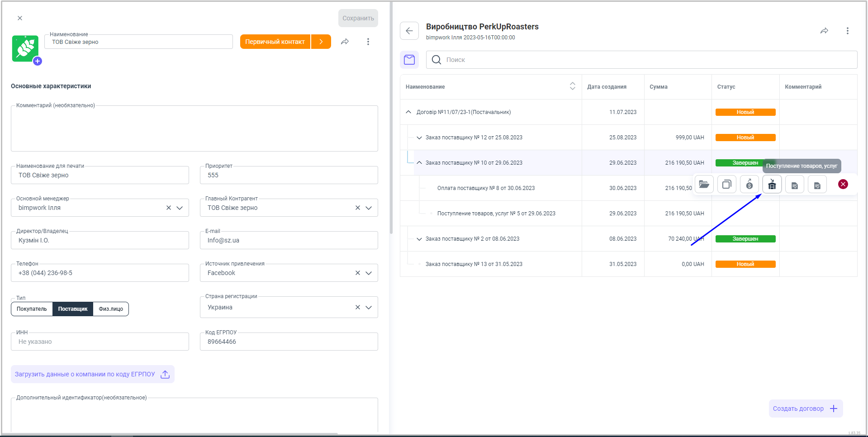Open the Источник привлечения dropdown

(369, 273)
